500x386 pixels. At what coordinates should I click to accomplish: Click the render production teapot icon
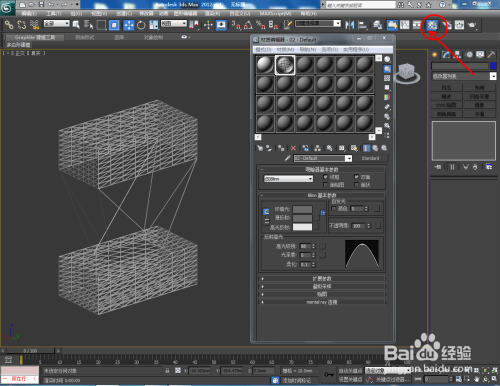click(x=472, y=25)
